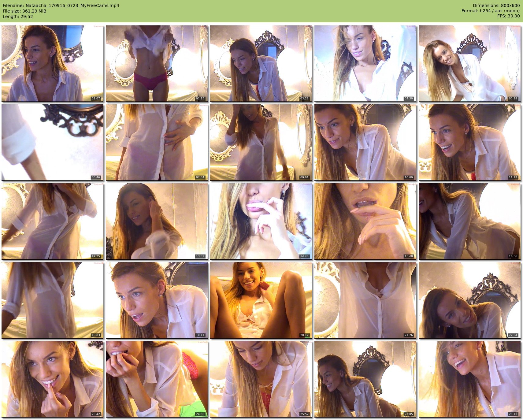Choose the frame stamped 22:34
This screenshot has height=420, width=523.
coord(470,300)
